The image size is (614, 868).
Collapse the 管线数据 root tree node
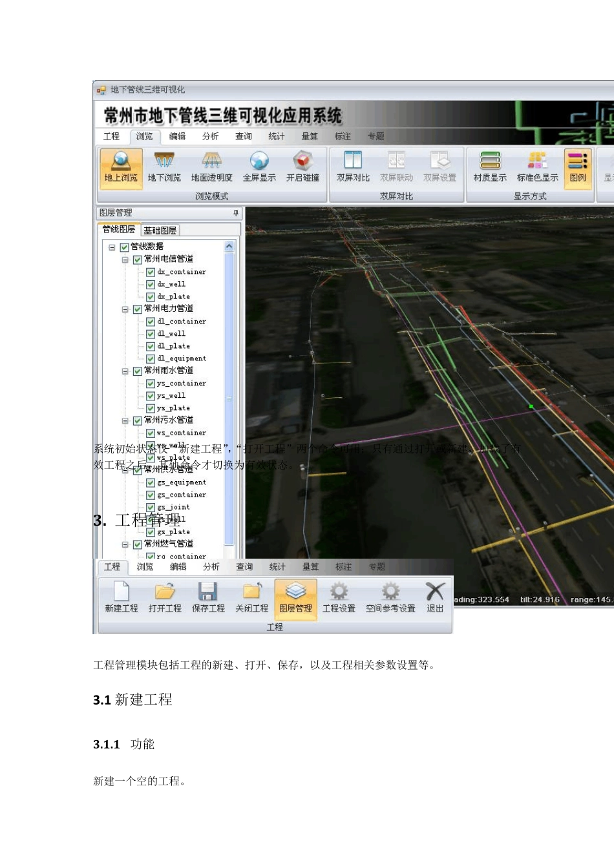coord(112,247)
